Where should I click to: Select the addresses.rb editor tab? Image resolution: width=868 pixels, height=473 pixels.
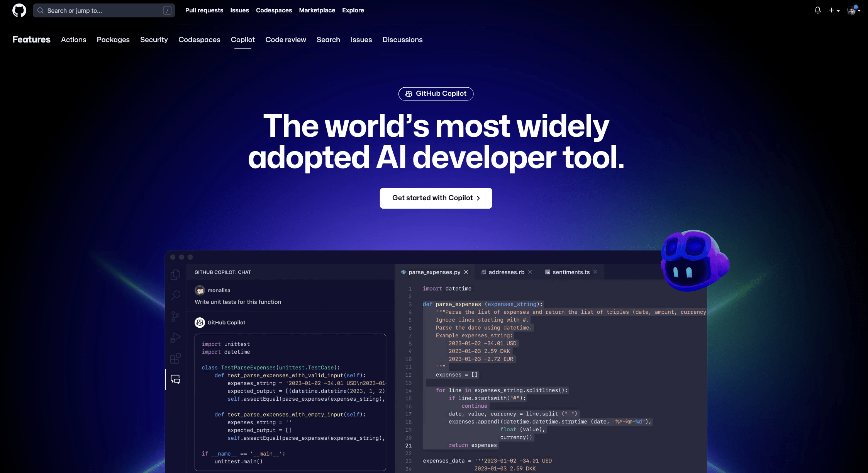tap(507, 272)
